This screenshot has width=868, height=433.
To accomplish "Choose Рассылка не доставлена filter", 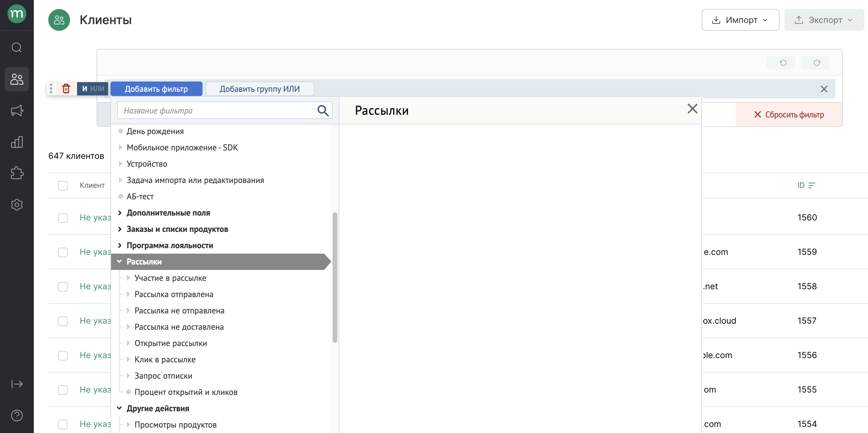I will pos(179,327).
